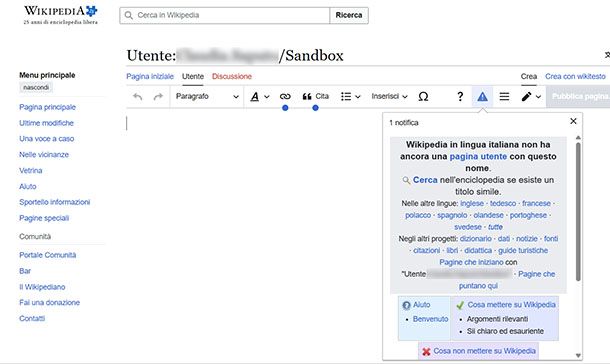Viewport: 610px width, 364px height.
Task: Click the Aiuto question icon in notice box
Action: point(407,305)
